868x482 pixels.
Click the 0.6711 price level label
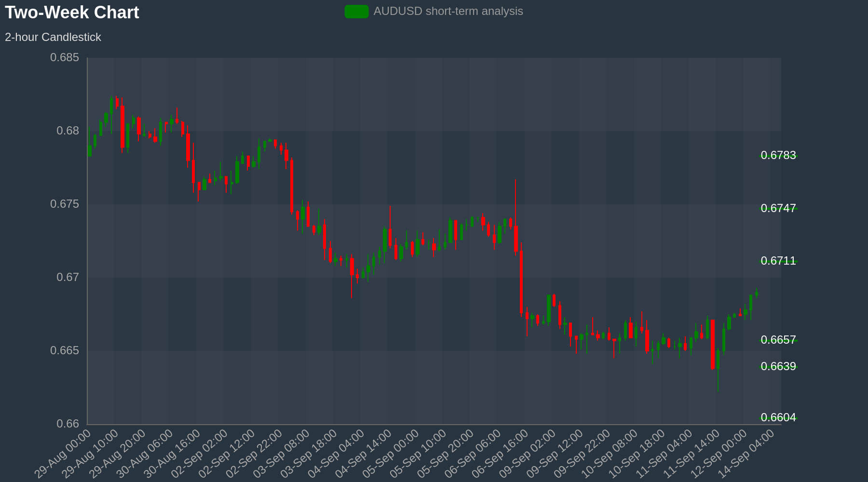coord(778,261)
